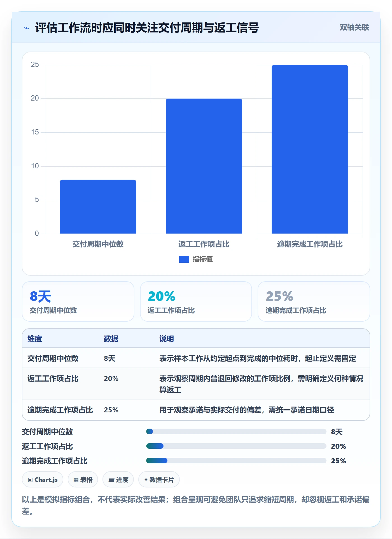This screenshot has height=539, width=392.
Task: Select the 20% cell in the table
Action: coord(111,378)
